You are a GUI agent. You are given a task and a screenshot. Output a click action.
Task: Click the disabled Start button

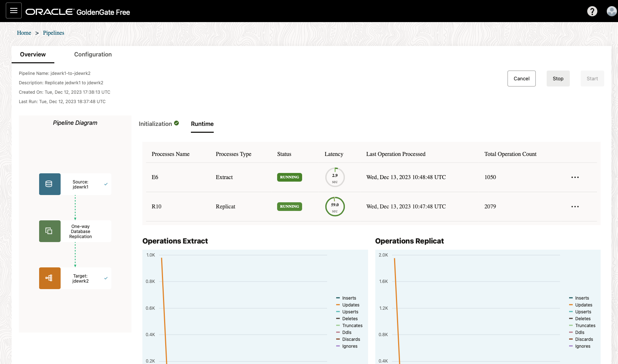592,79
